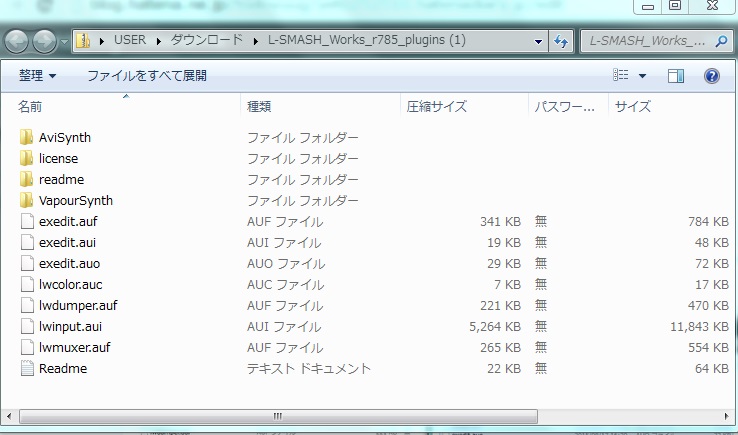Open recent locations dropdown beside Forward arrow
The height and width of the screenshot is (435, 738).
(64, 42)
